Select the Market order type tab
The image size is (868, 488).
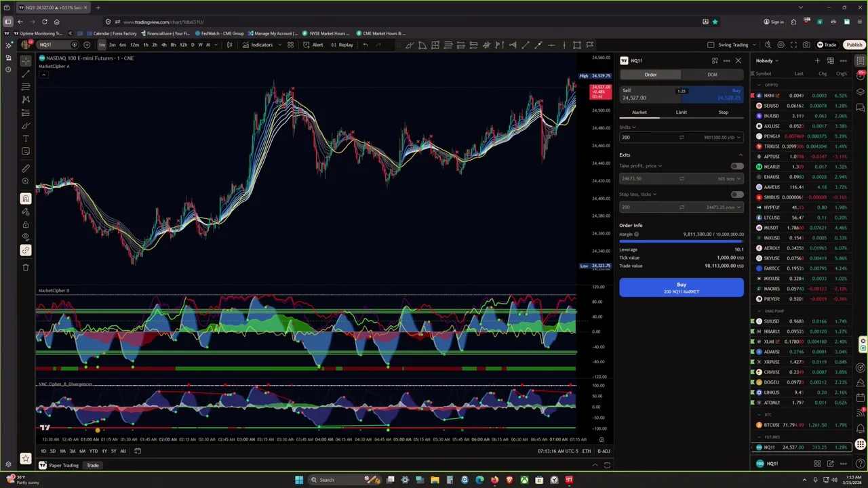tap(639, 113)
